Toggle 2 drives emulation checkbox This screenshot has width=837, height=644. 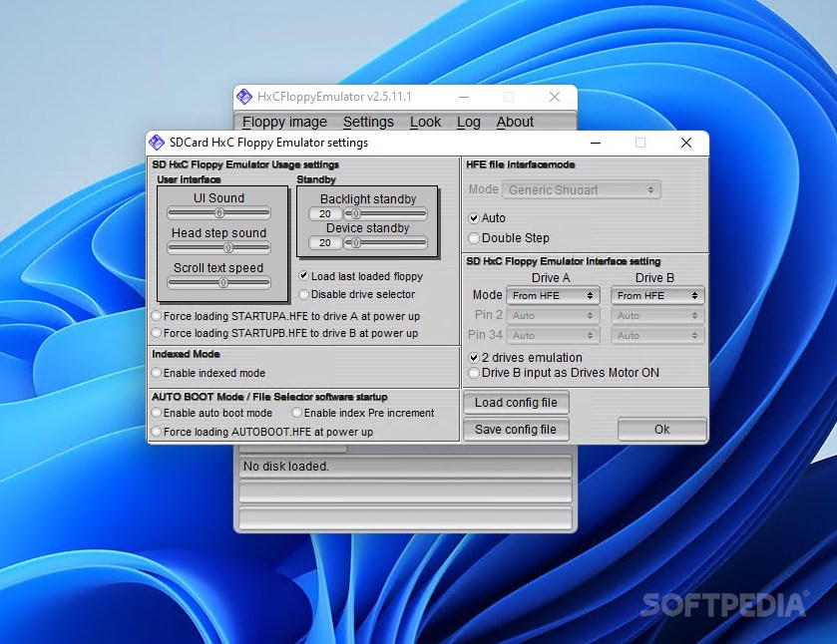(x=474, y=358)
